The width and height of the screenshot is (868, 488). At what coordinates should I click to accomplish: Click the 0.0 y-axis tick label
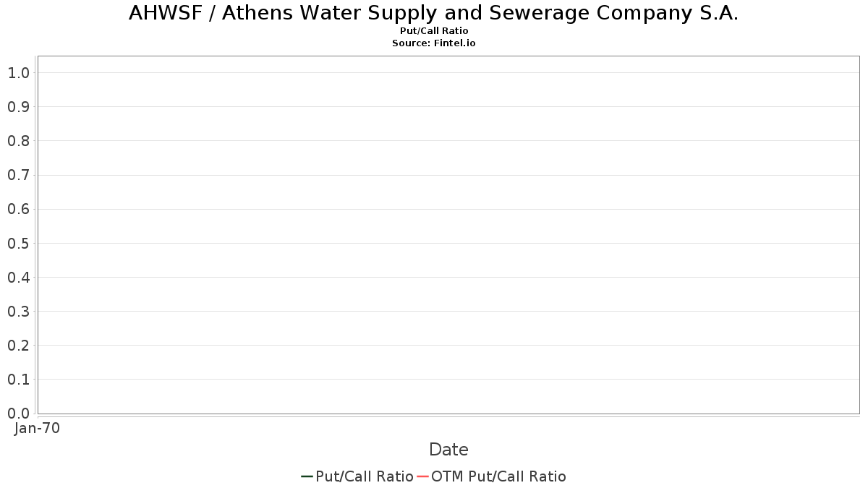click(x=19, y=414)
